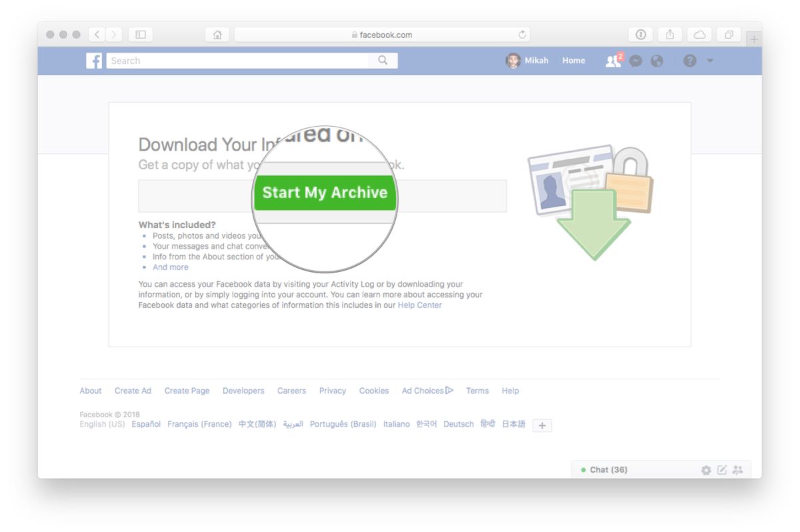This screenshot has height=532, width=800.
Task: Open the Safari share sheet icon
Action: click(x=669, y=34)
